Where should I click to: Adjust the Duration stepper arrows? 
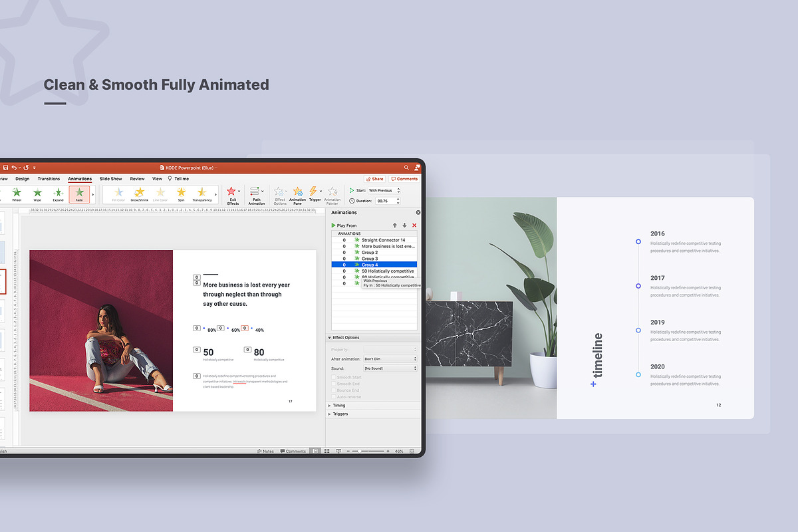pyautogui.click(x=398, y=200)
